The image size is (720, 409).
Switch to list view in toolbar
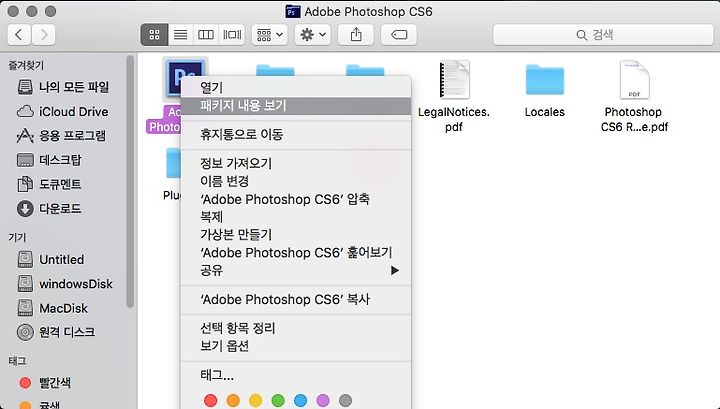point(180,35)
